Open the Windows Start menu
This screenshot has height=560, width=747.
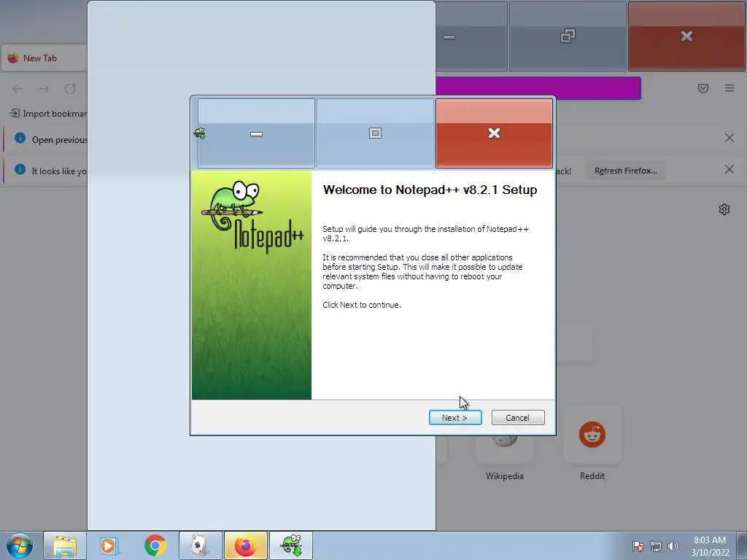click(20, 545)
